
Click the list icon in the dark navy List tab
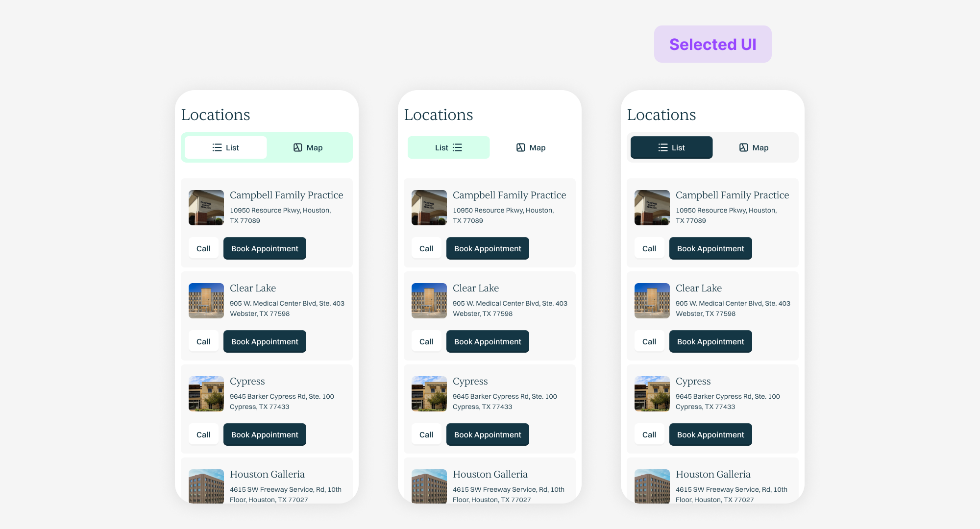pos(663,147)
